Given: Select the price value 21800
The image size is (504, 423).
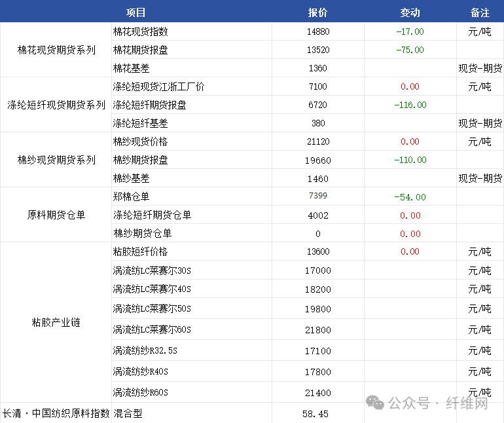Looking at the screenshot, I should tap(318, 330).
